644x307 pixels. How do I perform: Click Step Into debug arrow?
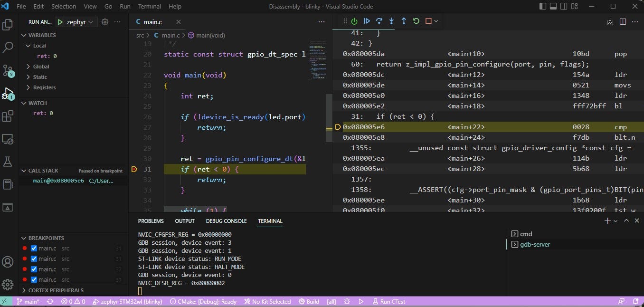click(x=391, y=21)
